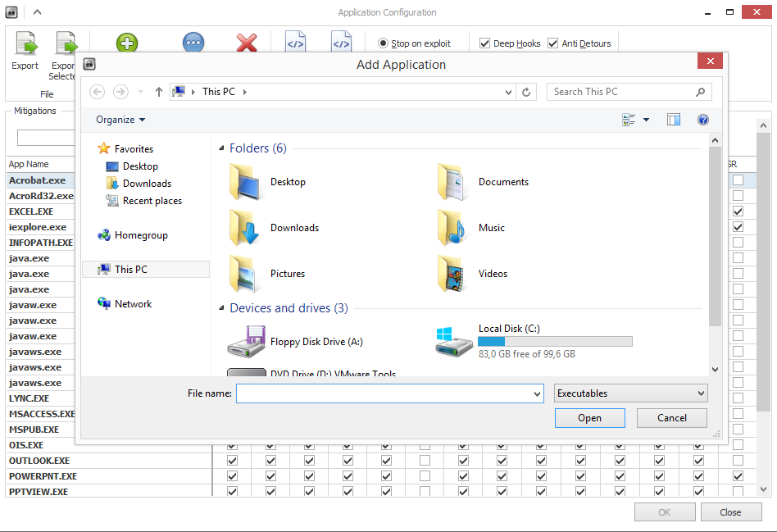Image resolution: width=777 pixels, height=532 pixels.
Task: Collapse the Devices and drives (3) group
Action: click(221, 308)
